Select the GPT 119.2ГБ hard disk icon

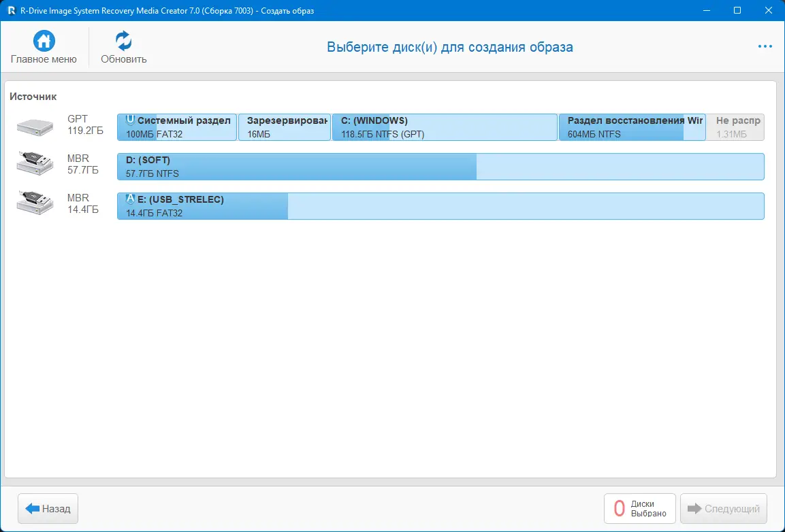(35, 127)
